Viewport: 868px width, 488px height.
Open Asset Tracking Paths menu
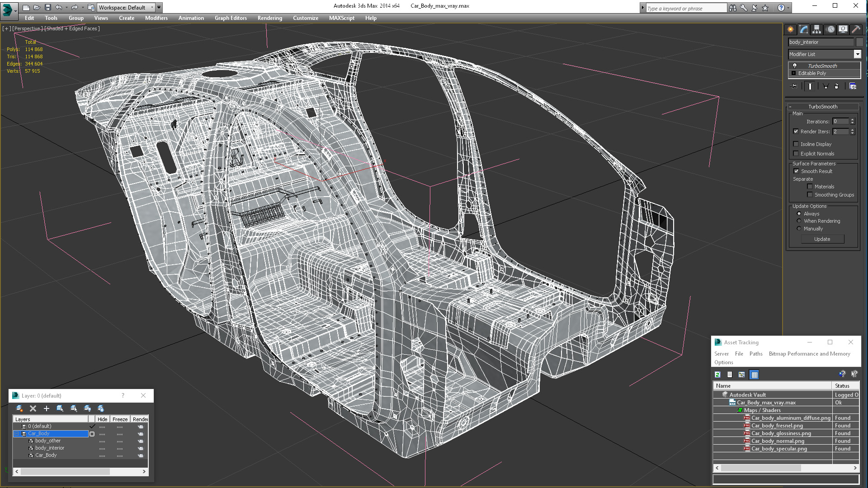[755, 354]
